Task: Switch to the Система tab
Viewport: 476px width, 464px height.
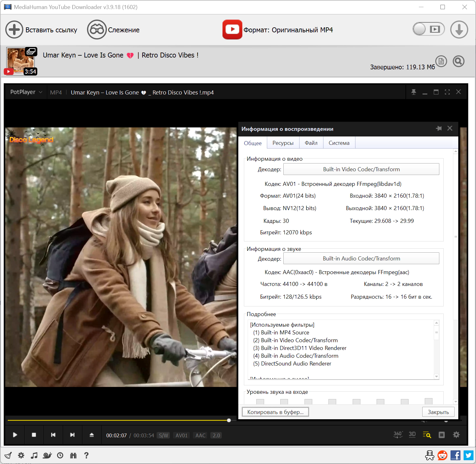Action: (339, 143)
